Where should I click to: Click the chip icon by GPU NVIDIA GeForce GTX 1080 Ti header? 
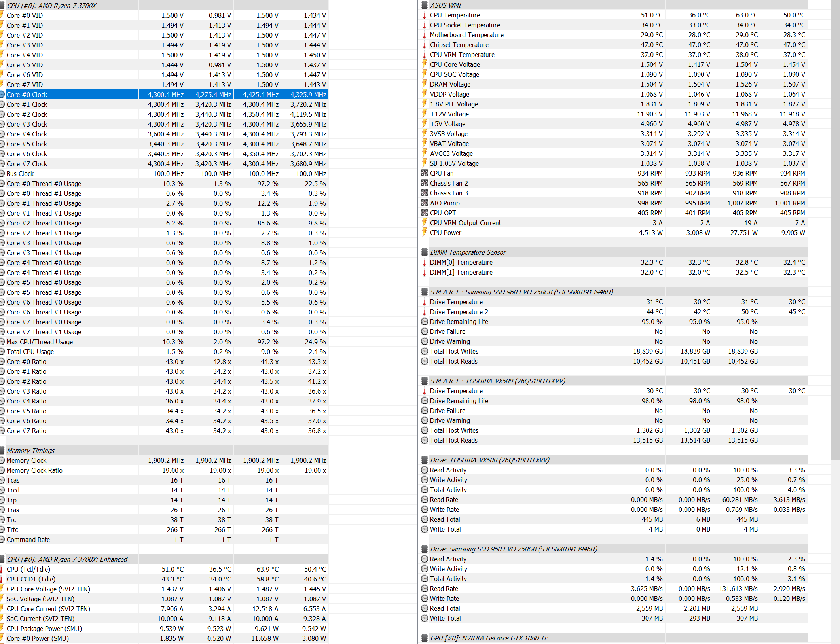coord(425,638)
